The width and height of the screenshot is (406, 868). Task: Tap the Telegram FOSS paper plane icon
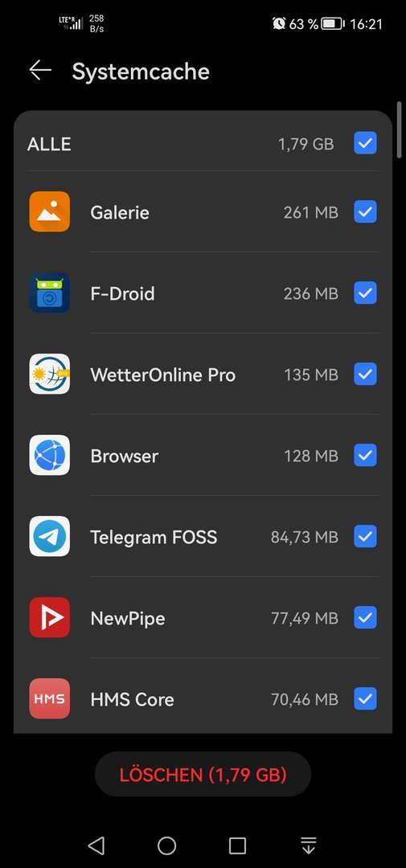(x=50, y=536)
